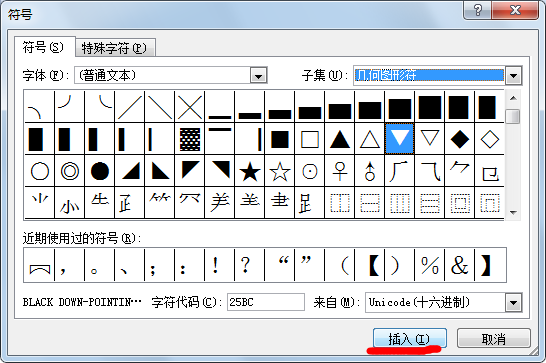Click the 取消 cancel button
Image resolution: width=546 pixels, height=363 pixels.
tap(493, 338)
